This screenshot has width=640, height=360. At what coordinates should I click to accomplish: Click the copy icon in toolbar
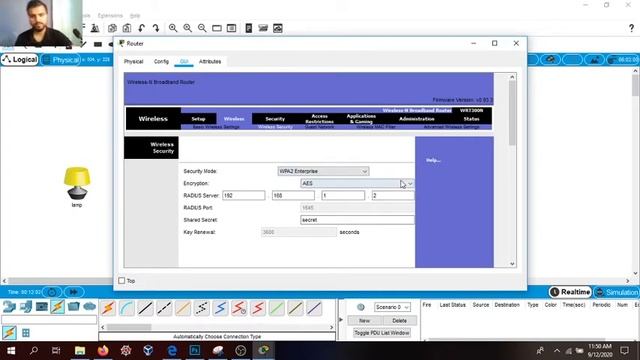112,28
